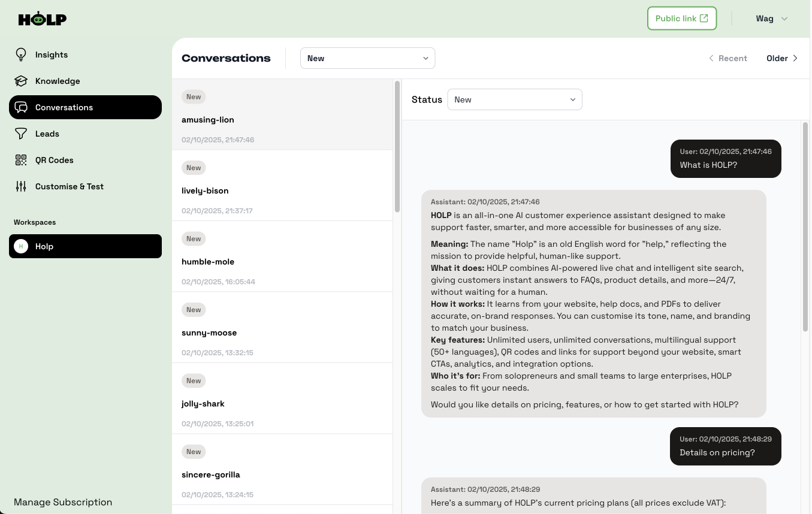Viewport: 812px width, 514px height.
Task: Open the Leads section
Action: pos(85,134)
